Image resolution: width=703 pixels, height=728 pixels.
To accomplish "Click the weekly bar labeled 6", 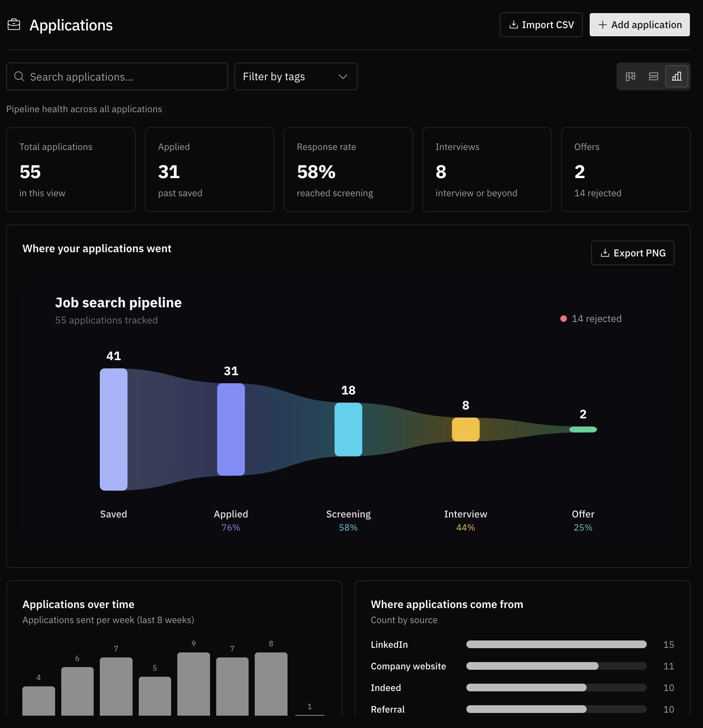I will [77, 691].
